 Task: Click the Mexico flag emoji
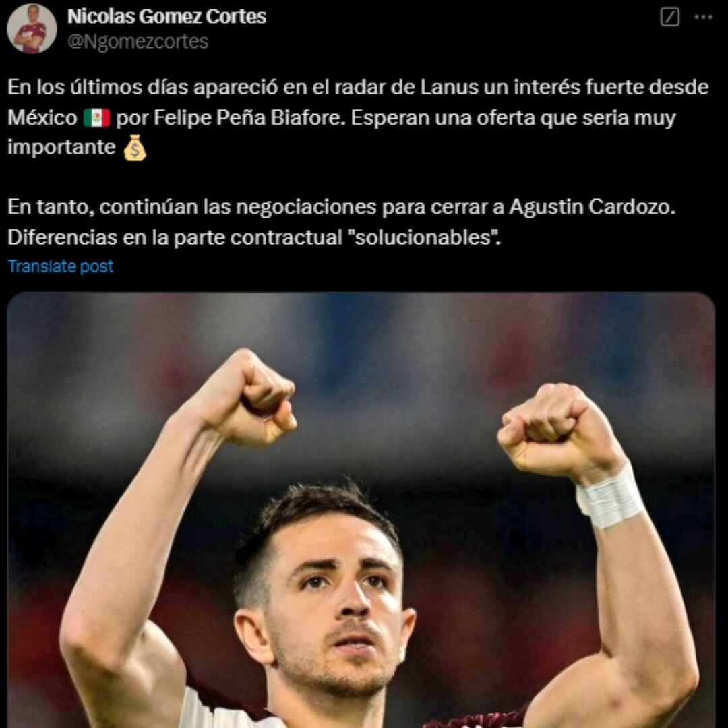coord(96,117)
